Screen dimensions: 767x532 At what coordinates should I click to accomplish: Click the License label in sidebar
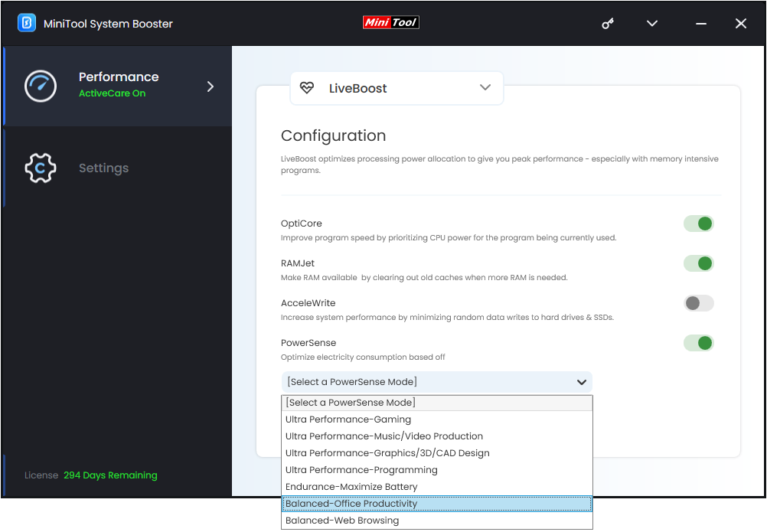tap(41, 475)
